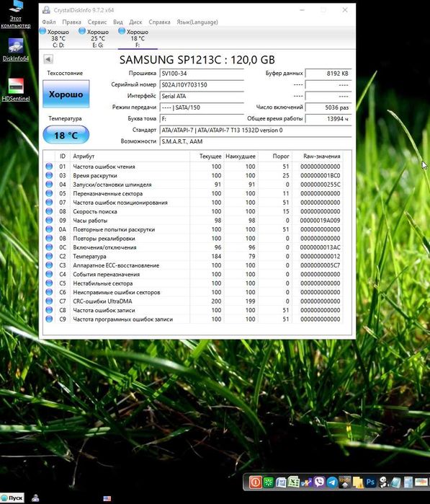Click the Интерфейс field Serial ATA
Viewport: 430px width, 504px height.
coord(202,96)
